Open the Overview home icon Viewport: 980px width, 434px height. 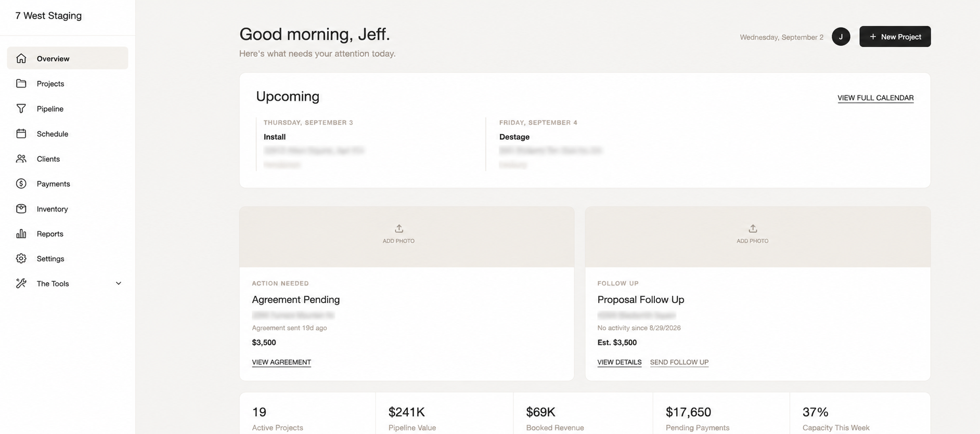point(21,58)
